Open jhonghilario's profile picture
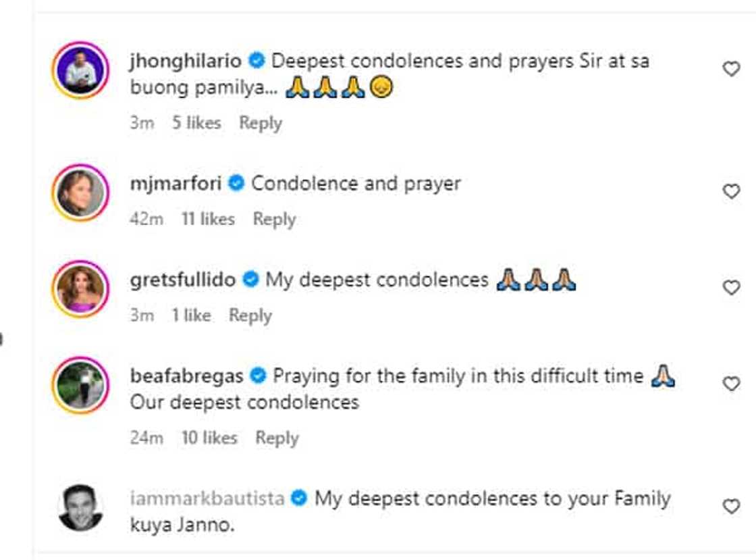The image size is (756, 560). [80, 70]
